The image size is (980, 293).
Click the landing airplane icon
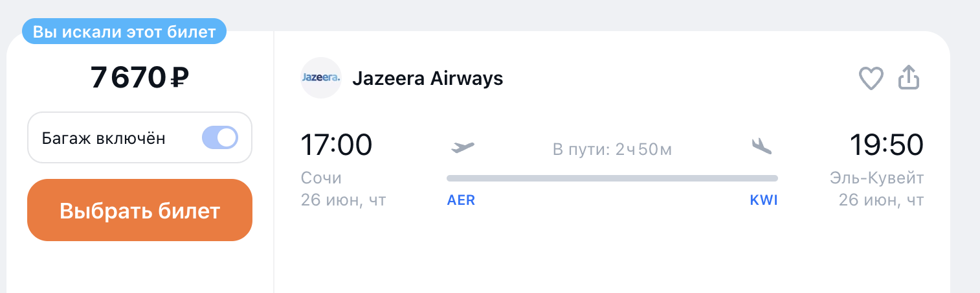click(x=762, y=146)
